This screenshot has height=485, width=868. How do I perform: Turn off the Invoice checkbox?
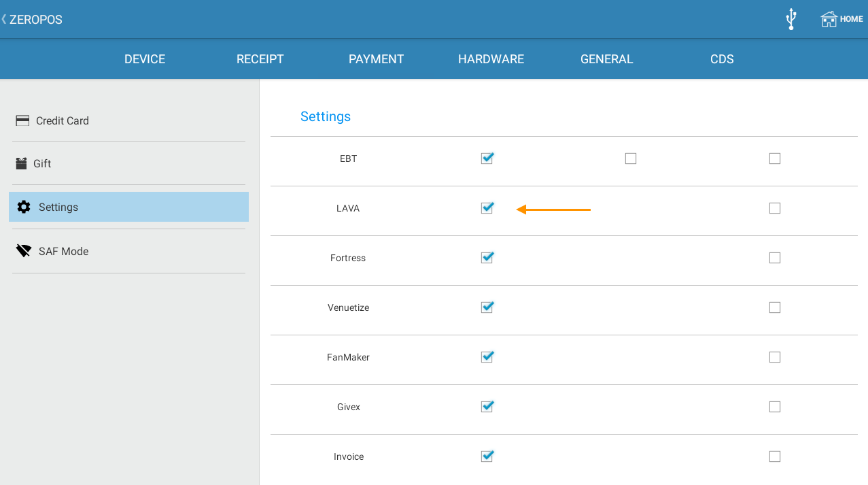coord(487,456)
